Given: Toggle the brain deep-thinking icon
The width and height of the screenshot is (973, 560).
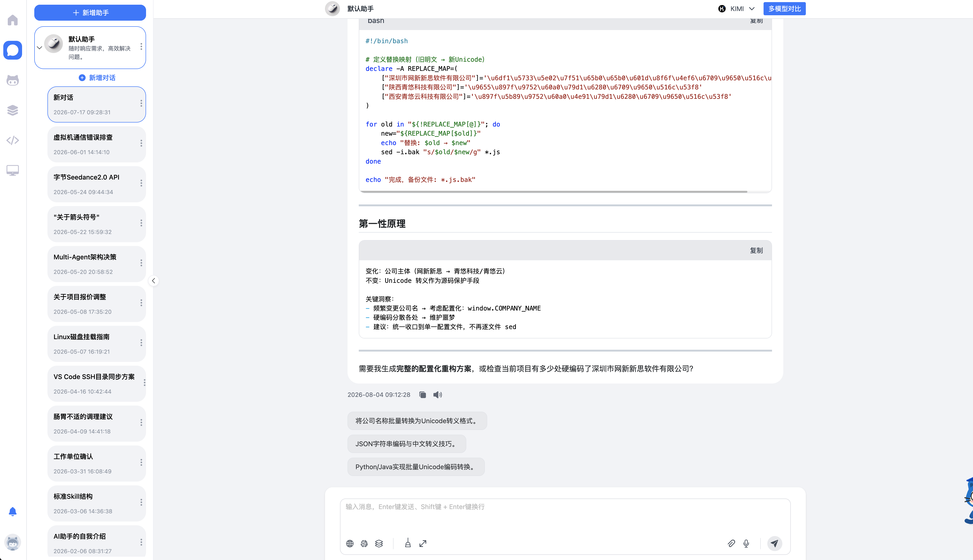Looking at the screenshot, I should (364, 544).
